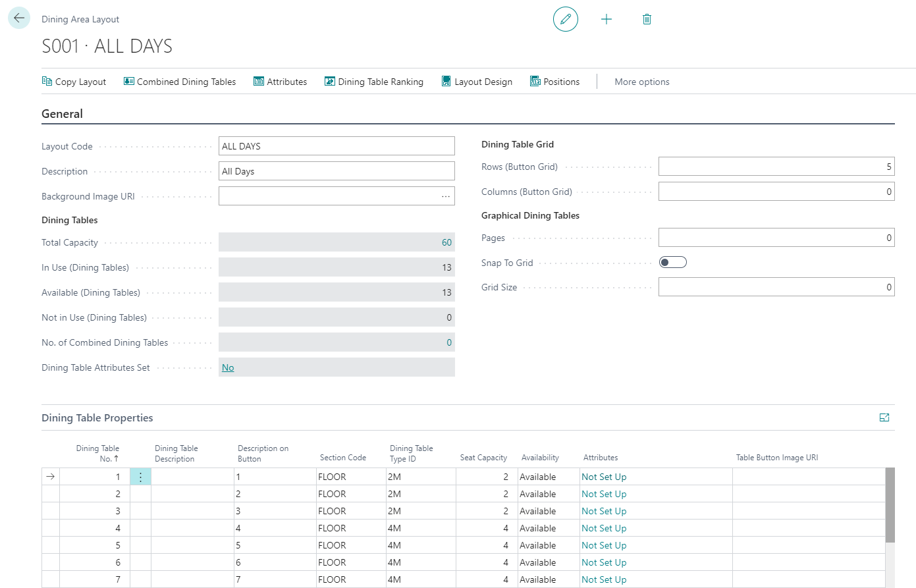Open row 1 three-dot options menu

[x=140, y=477]
